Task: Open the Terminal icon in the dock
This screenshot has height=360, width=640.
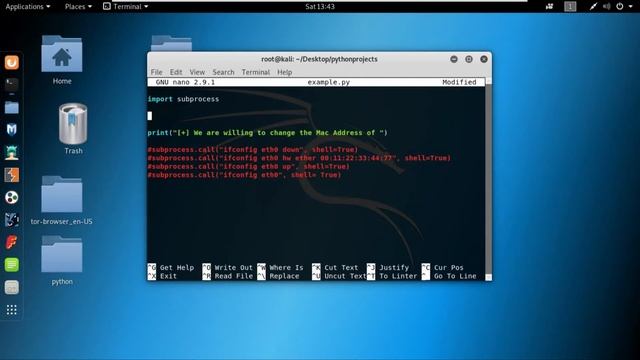Action: tap(12, 84)
